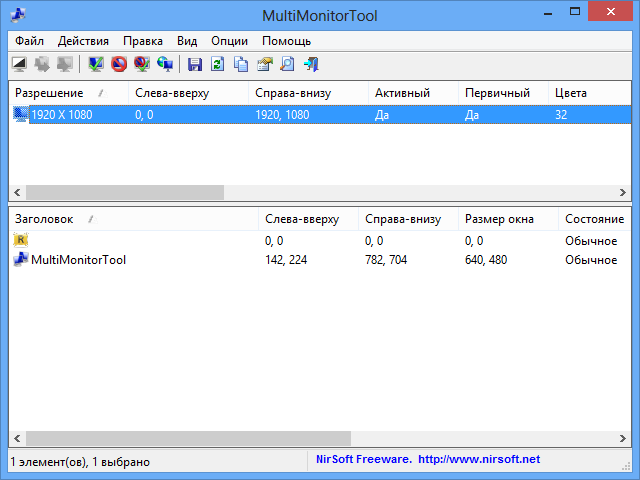This screenshot has width=640, height=480.
Task: Exit via the door-and-arrow toolbar icon
Action: pos(311,64)
